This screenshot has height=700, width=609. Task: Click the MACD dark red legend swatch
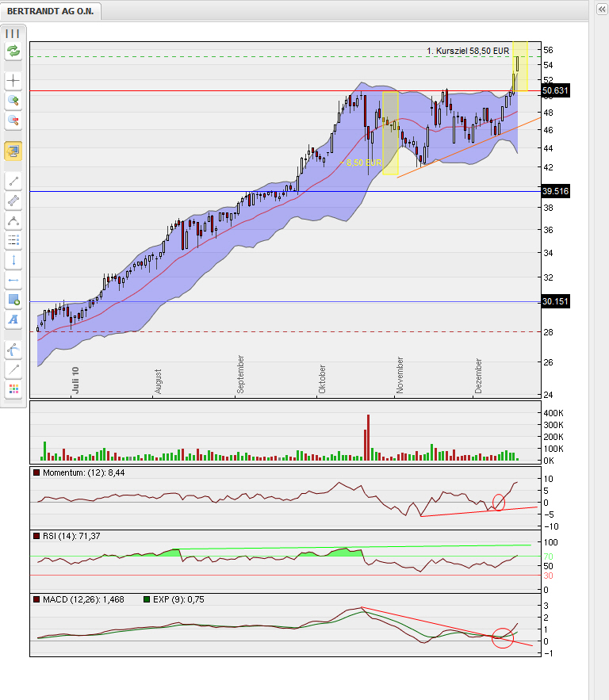coord(36,599)
